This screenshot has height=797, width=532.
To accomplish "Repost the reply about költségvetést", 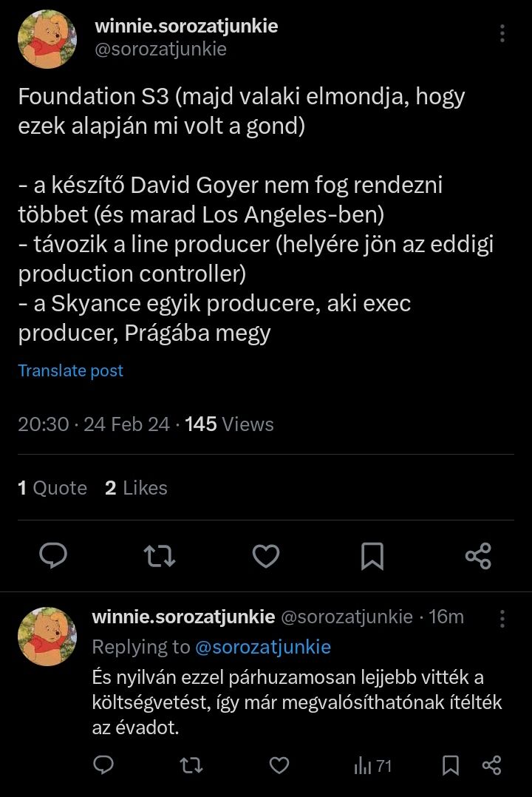I will pos(191,765).
